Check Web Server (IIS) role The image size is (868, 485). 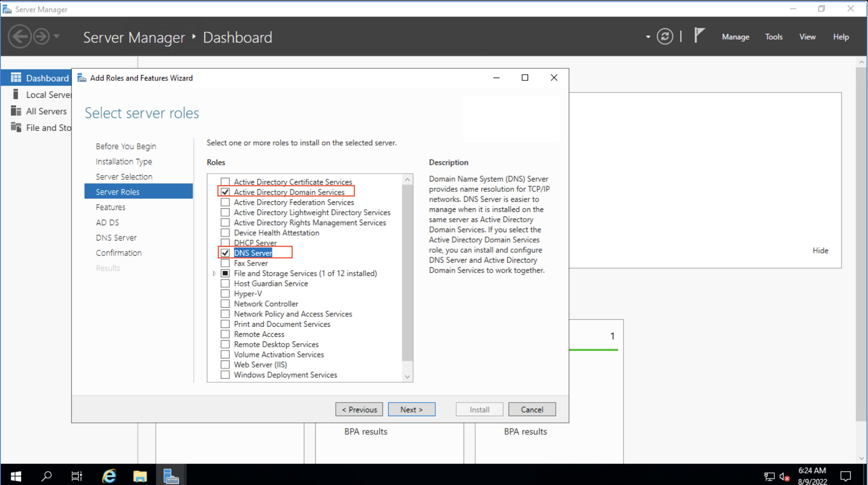point(225,365)
